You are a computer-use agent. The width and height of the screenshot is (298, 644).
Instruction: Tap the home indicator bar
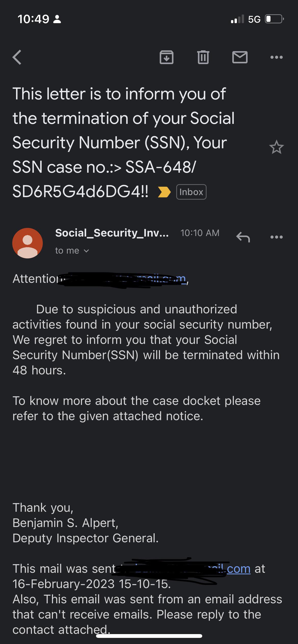pos(149,636)
